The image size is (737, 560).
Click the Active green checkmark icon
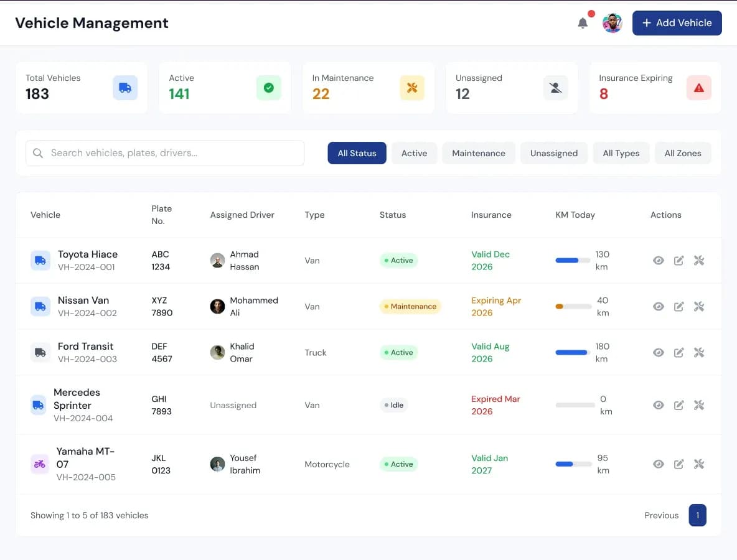268,87
